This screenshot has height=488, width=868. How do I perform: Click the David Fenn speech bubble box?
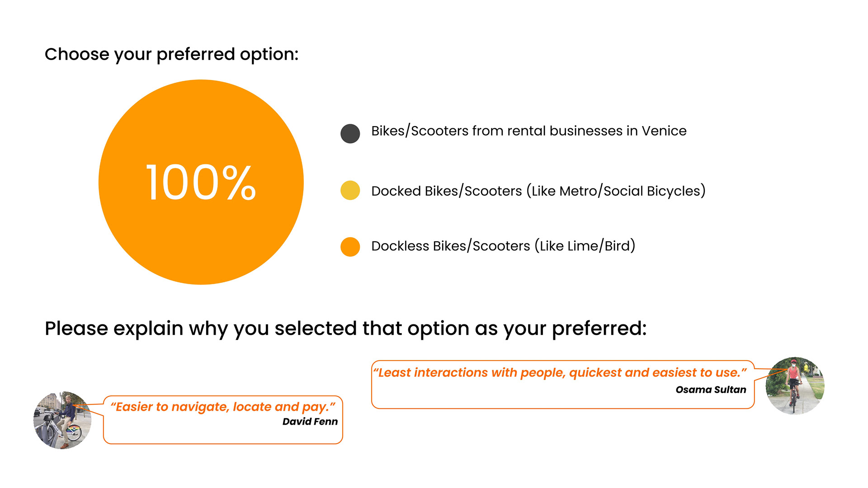[x=223, y=420]
